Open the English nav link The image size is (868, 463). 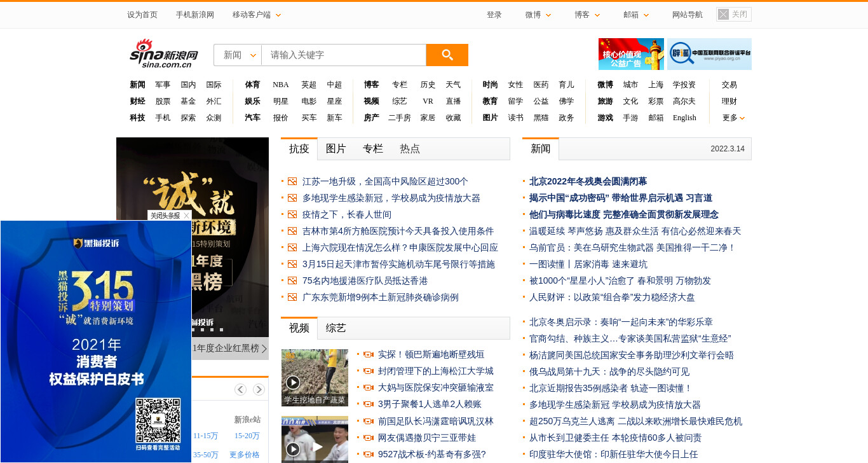click(x=684, y=118)
